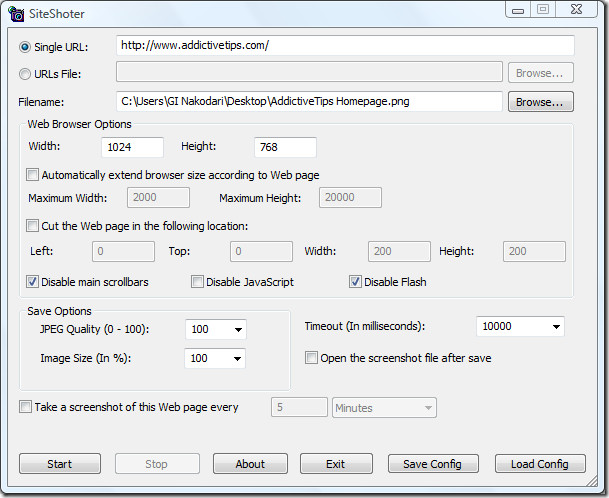
Task: Click the SiteShoter camera icon in title bar
Action: 16,14
